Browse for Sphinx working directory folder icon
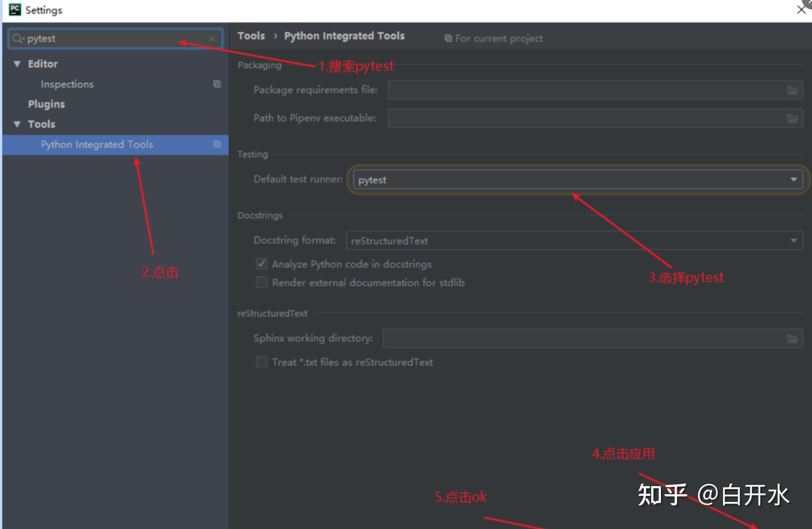 [x=793, y=339]
